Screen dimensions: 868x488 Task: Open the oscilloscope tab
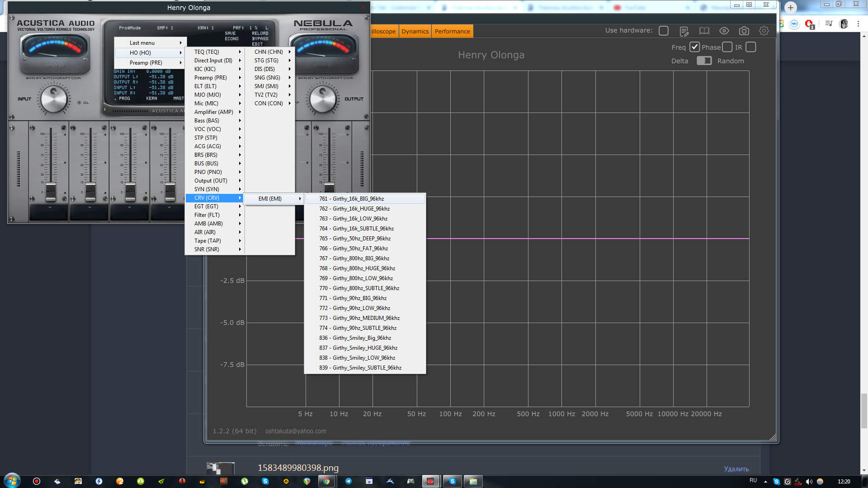384,31
